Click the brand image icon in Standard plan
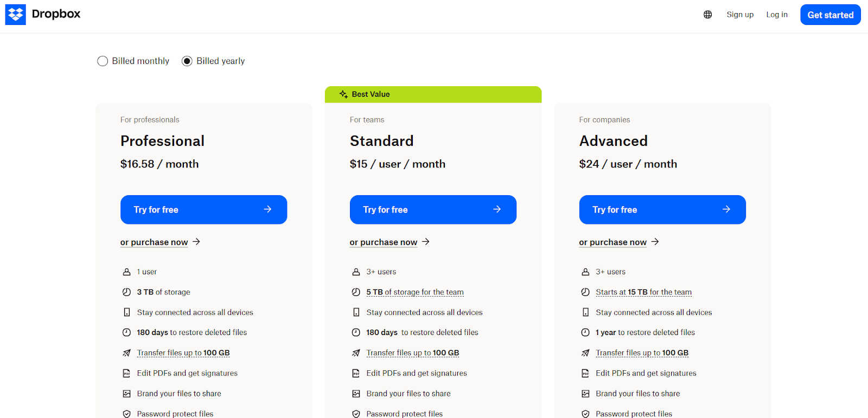868x418 pixels. (x=356, y=394)
